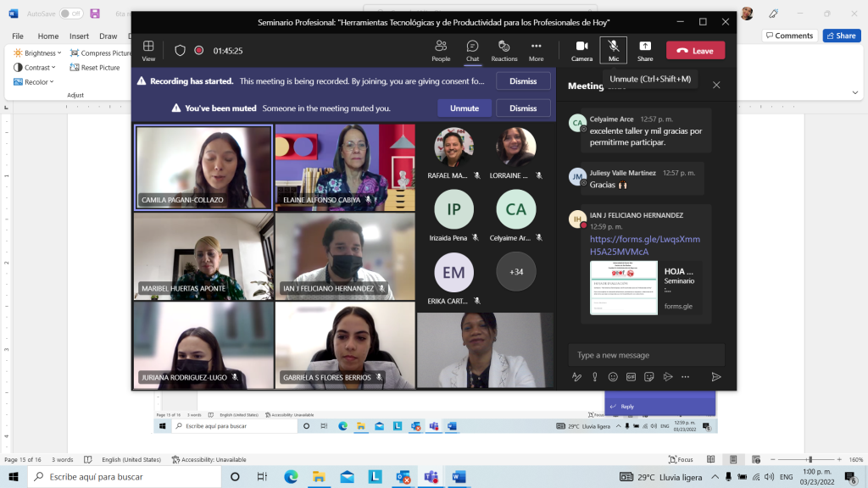Click the Share button in Word
Image resolution: width=868 pixels, height=488 pixels.
pos(842,36)
